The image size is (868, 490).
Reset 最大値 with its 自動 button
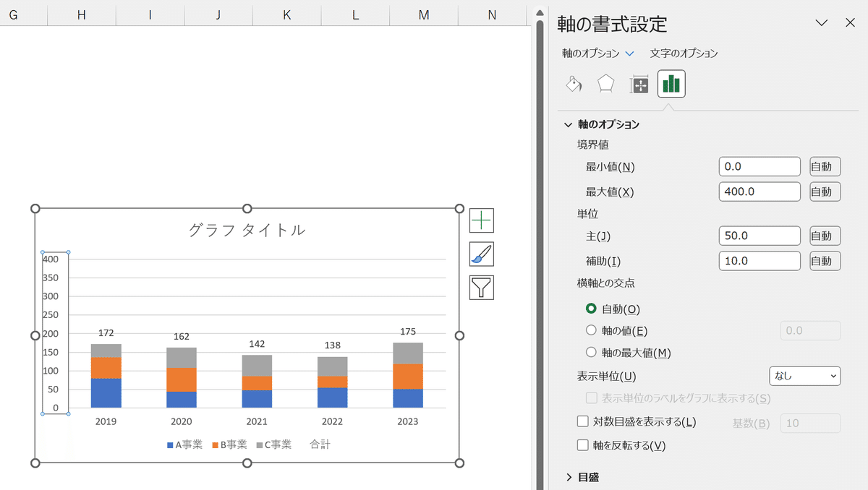coord(825,192)
